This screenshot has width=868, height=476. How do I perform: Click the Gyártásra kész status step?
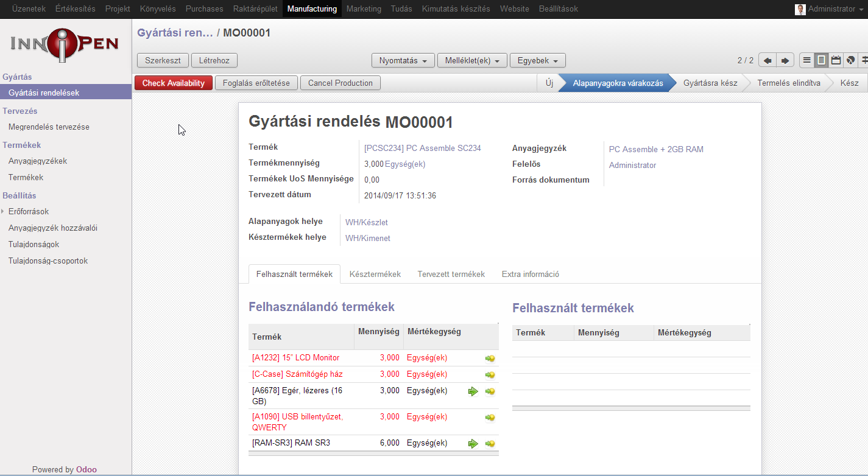click(710, 83)
